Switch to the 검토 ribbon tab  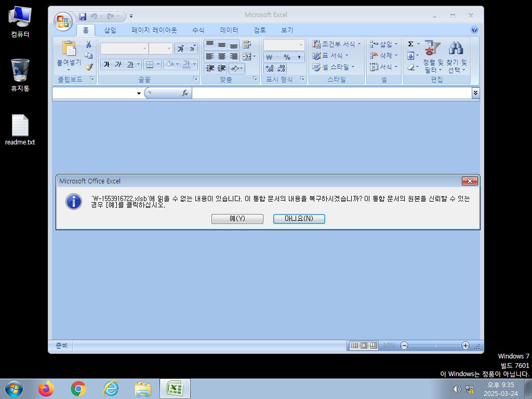tap(260, 30)
